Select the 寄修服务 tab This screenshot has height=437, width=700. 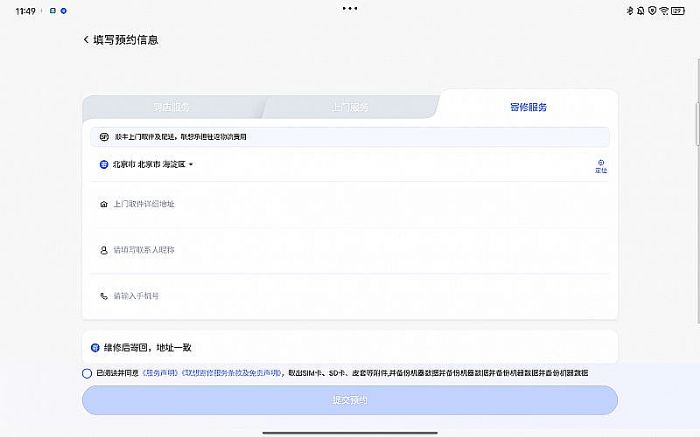[x=528, y=107]
